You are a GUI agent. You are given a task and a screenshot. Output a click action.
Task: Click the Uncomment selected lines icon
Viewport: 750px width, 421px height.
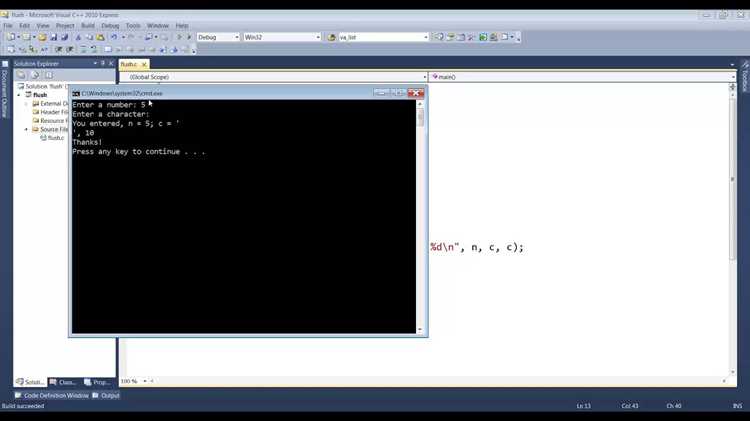coord(94,49)
